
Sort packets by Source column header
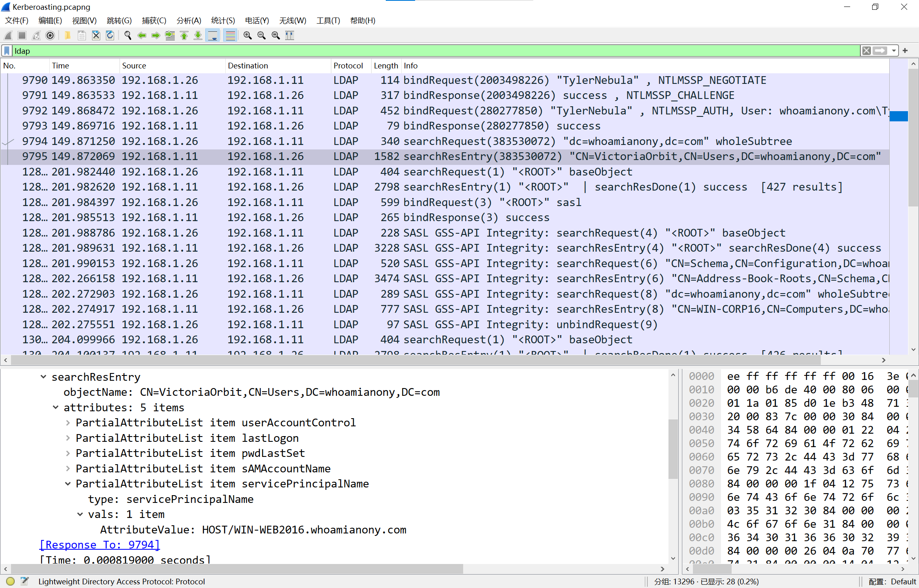point(172,66)
